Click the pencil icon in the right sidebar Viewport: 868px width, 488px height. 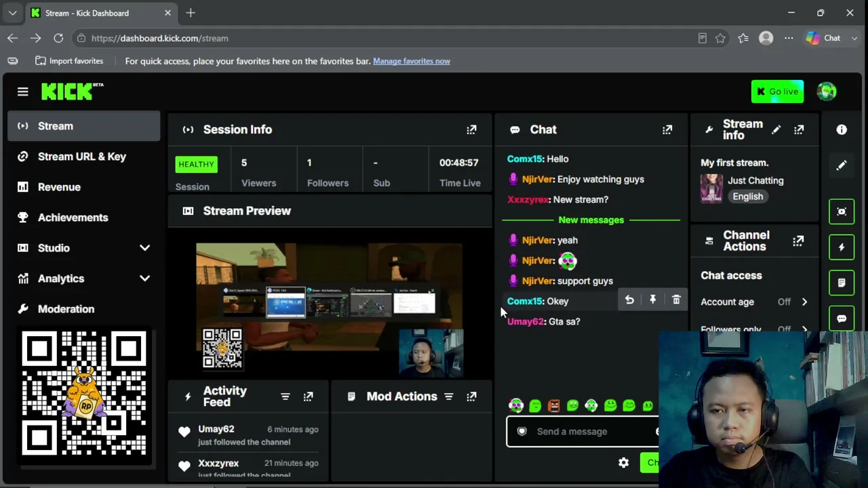(x=842, y=165)
